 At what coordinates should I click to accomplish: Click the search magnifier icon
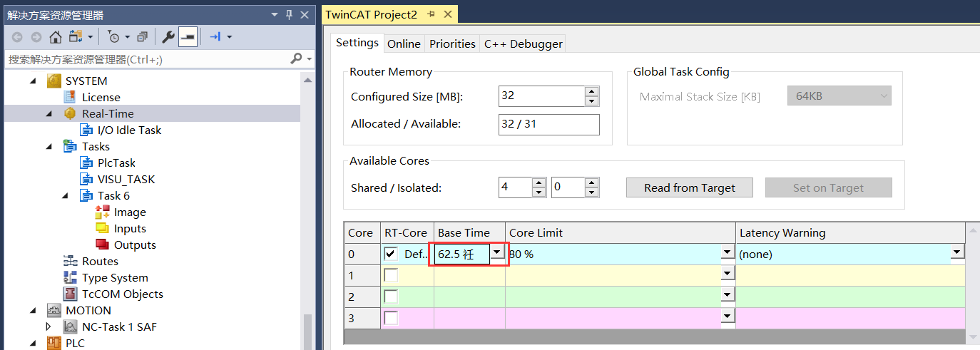pos(297,59)
